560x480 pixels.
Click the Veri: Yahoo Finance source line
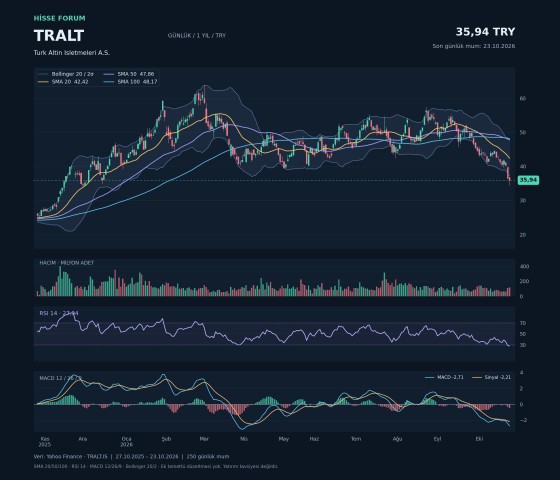[x=131, y=456]
